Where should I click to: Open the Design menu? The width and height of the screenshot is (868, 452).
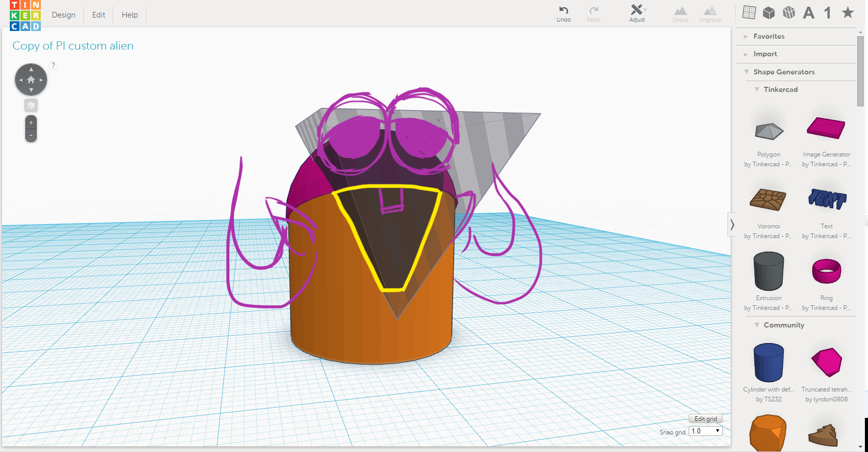pos(64,15)
